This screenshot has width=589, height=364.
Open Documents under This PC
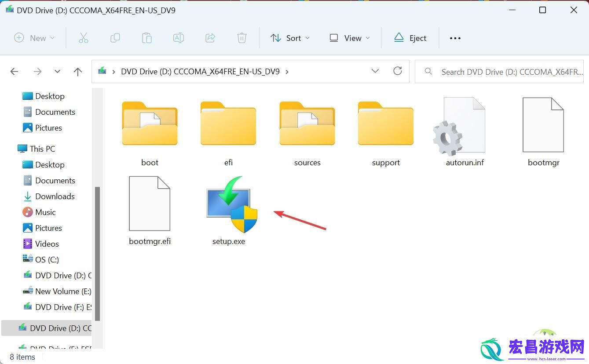48,180
